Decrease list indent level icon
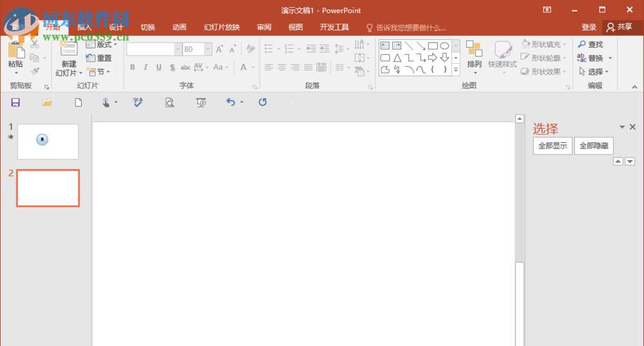The image size is (644, 346). [x=311, y=49]
